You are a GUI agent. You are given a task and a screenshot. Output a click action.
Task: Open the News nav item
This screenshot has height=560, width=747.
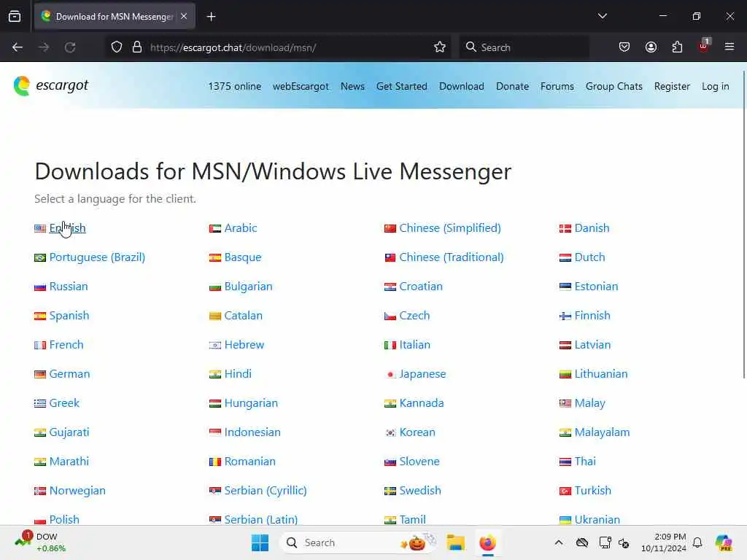352,86
